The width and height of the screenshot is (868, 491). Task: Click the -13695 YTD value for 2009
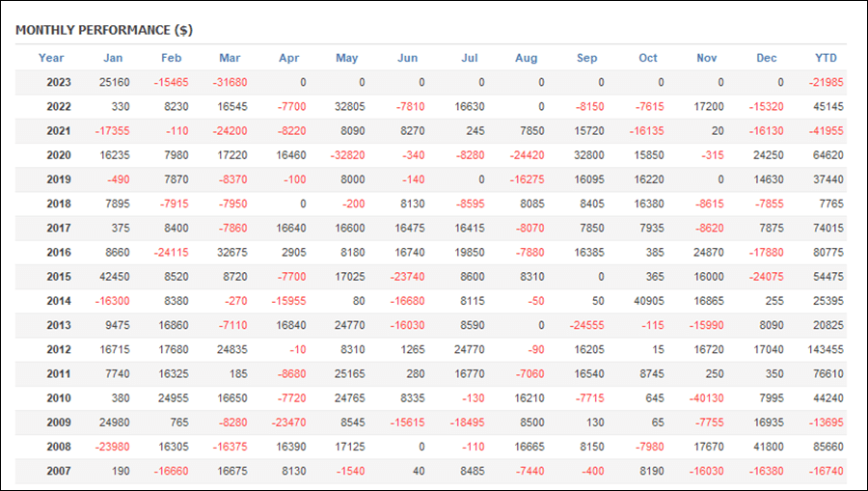coord(826,423)
